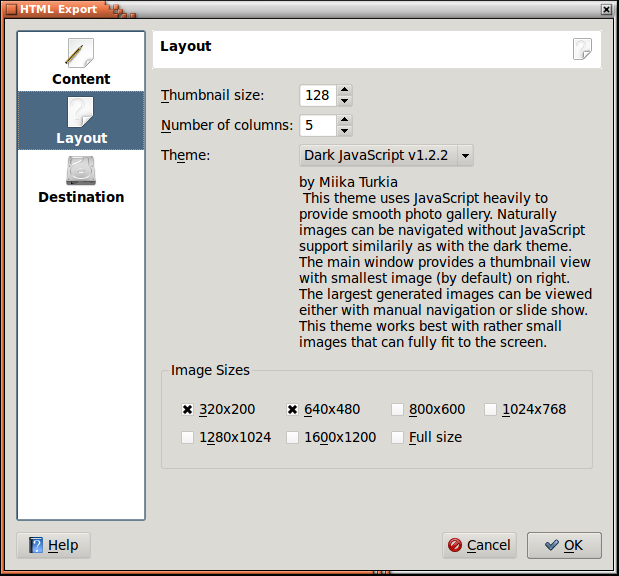This screenshot has height=576, width=619.
Task: Select the Layout page in sidebar
Action: [81, 121]
